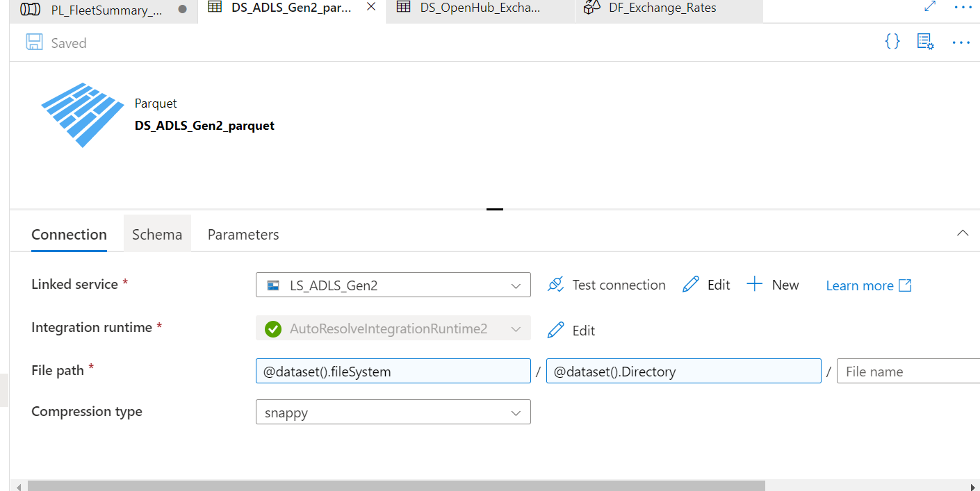
Task: Click New to create a linked service
Action: click(x=773, y=284)
